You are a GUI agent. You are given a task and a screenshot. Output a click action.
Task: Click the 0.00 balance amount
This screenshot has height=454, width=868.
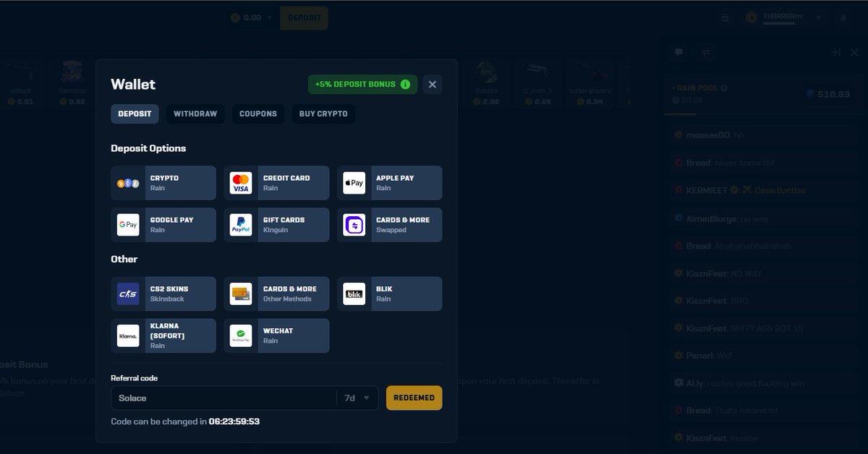252,18
